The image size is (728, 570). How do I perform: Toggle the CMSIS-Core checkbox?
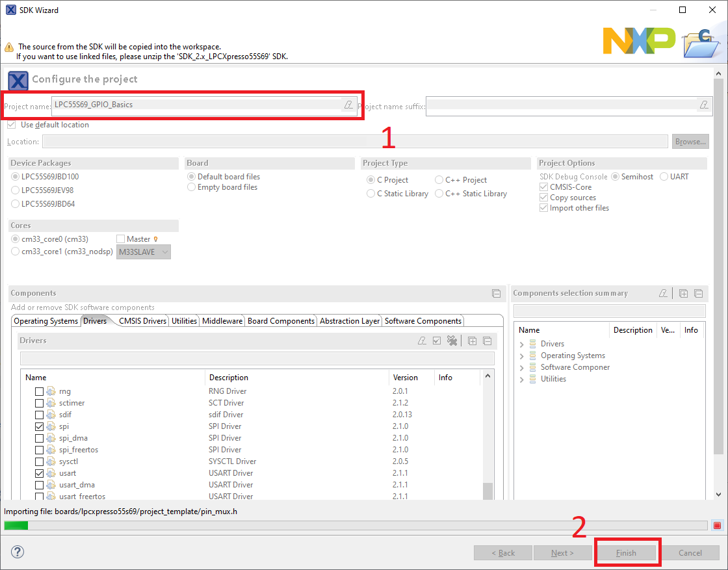[544, 187]
